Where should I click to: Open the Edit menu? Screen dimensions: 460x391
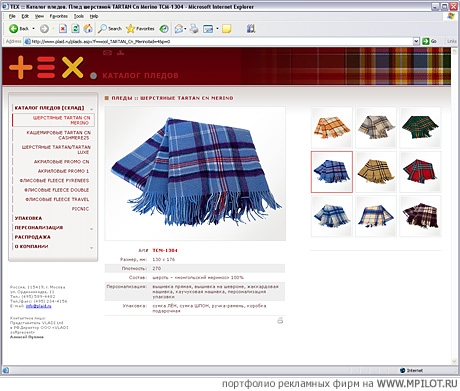pyautogui.click(x=25, y=16)
